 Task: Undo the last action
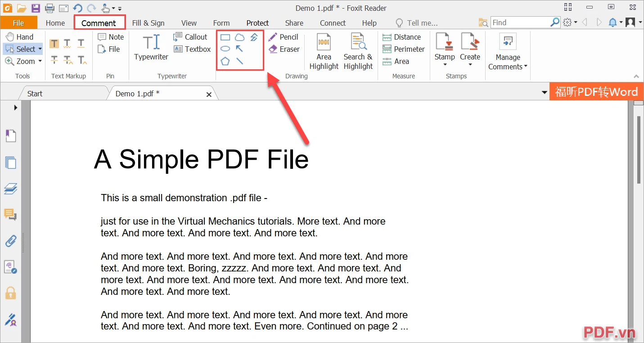[x=77, y=8]
